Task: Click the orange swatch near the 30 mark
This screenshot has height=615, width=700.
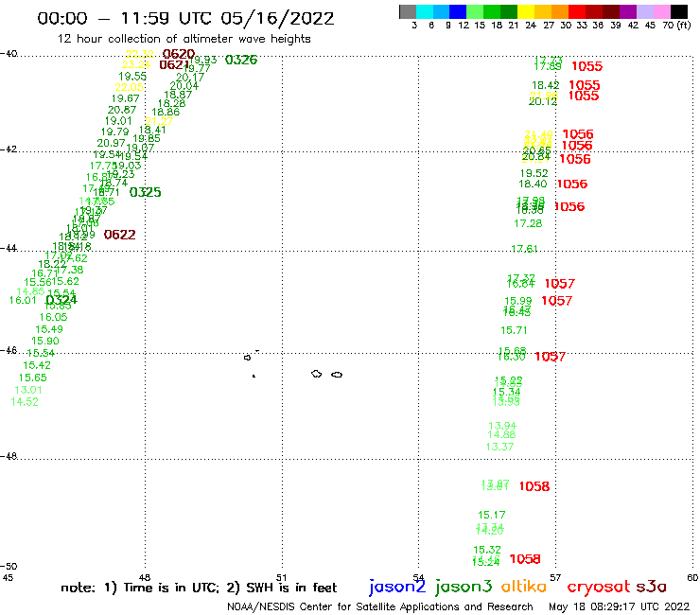Action: pyautogui.click(x=559, y=11)
